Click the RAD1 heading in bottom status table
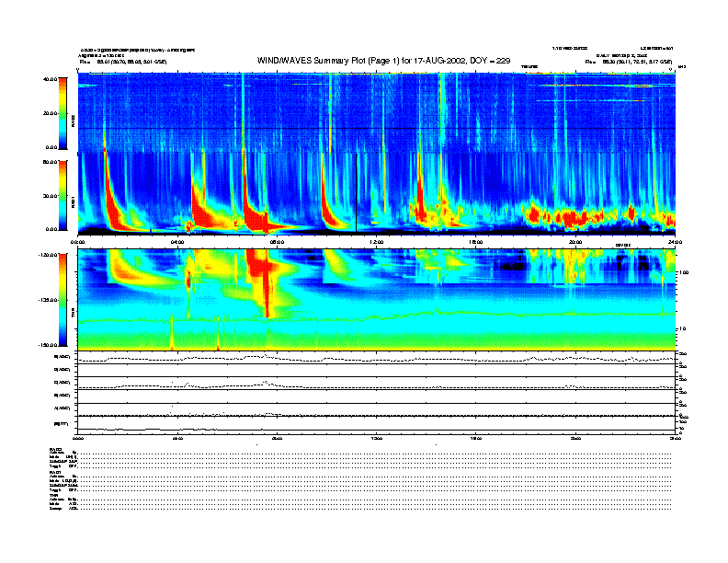 55,473
